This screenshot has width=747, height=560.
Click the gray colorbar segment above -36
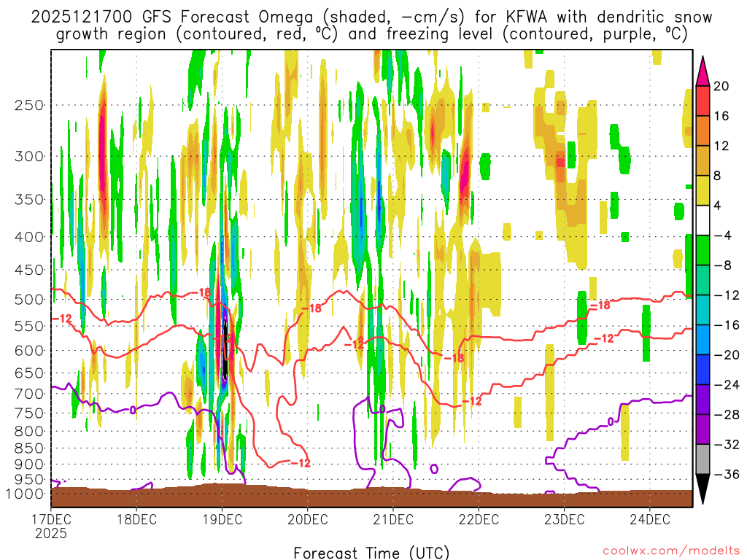pyautogui.click(x=703, y=459)
